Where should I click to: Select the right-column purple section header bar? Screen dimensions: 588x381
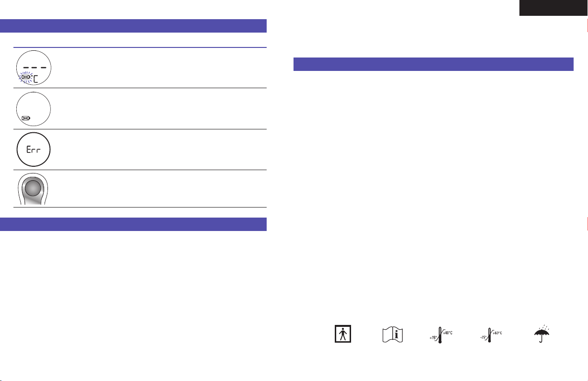pyautogui.click(x=434, y=64)
